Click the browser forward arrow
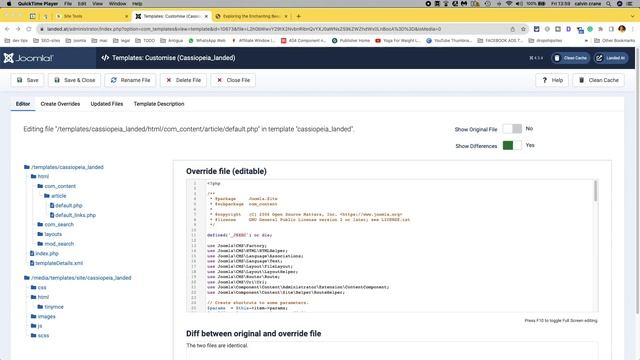 pos(18,29)
